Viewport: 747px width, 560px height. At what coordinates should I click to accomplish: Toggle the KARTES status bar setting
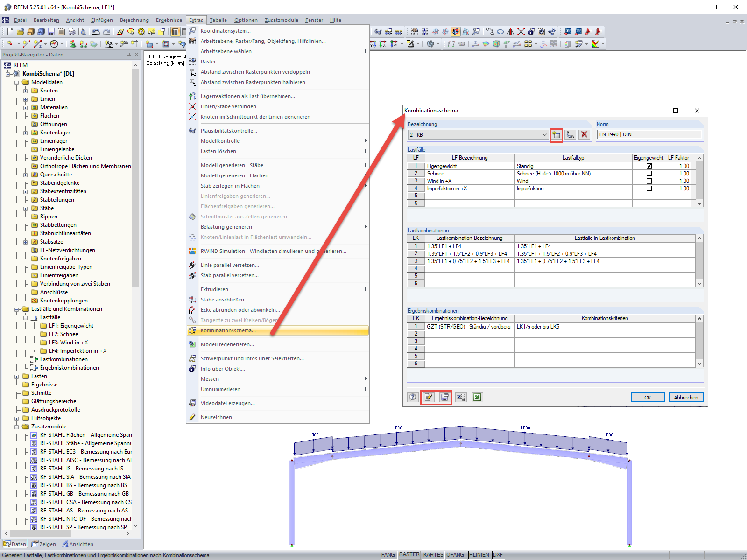point(433,555)
